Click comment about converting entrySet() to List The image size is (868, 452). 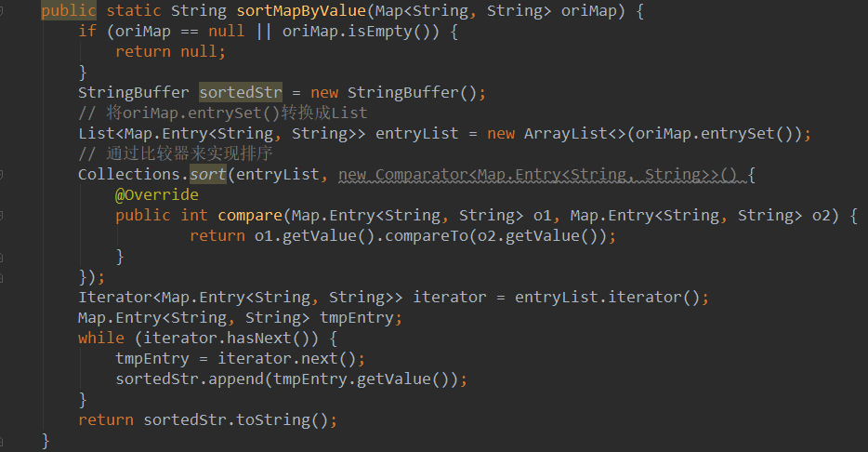click(x=222, y=113)
